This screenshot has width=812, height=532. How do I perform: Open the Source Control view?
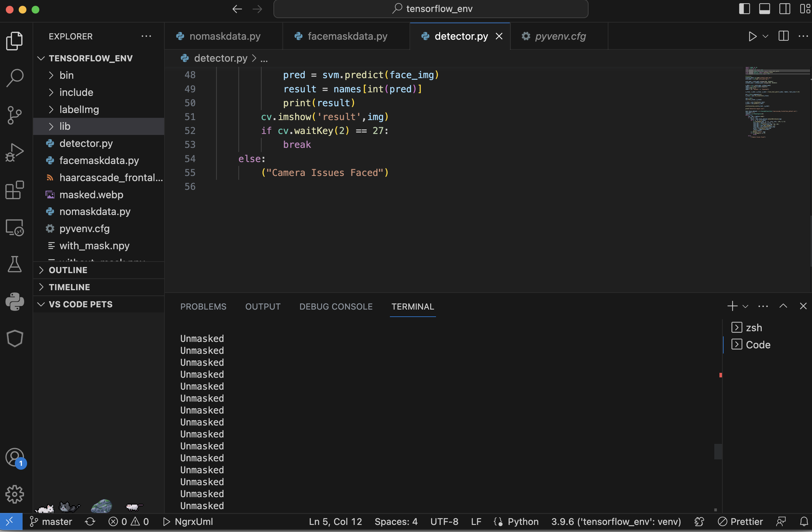[14, 115]
